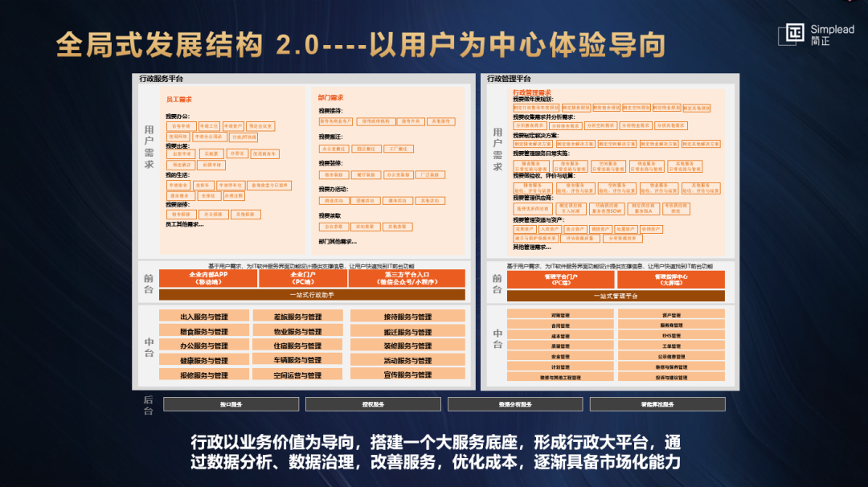
Task: Click the 办公报修 tag
Action: [214, 215]
